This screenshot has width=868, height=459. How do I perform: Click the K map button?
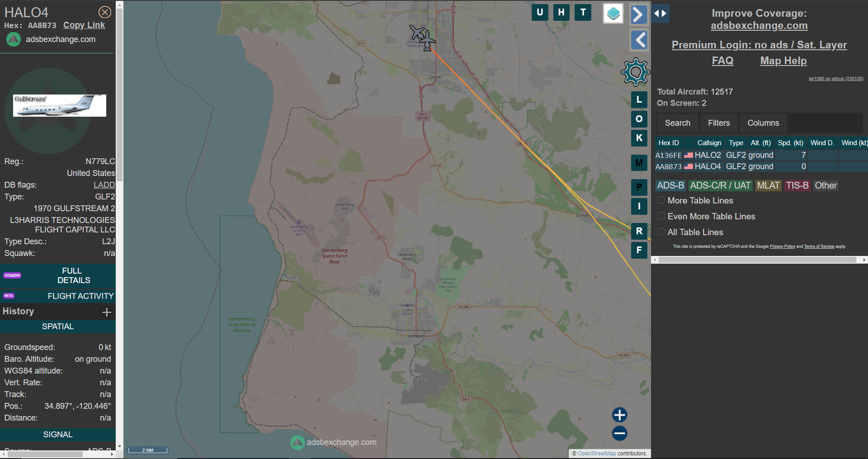click(x=639, y=138)
